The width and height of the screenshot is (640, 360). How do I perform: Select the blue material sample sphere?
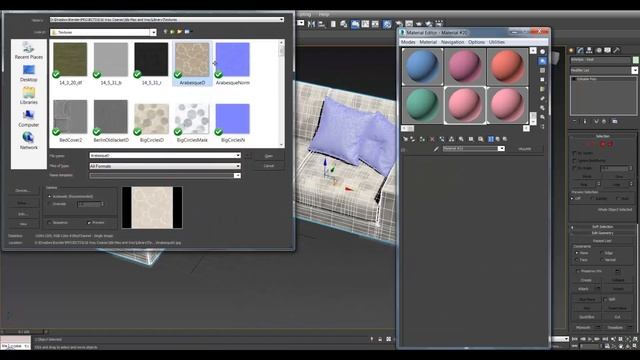click(422, 66)
